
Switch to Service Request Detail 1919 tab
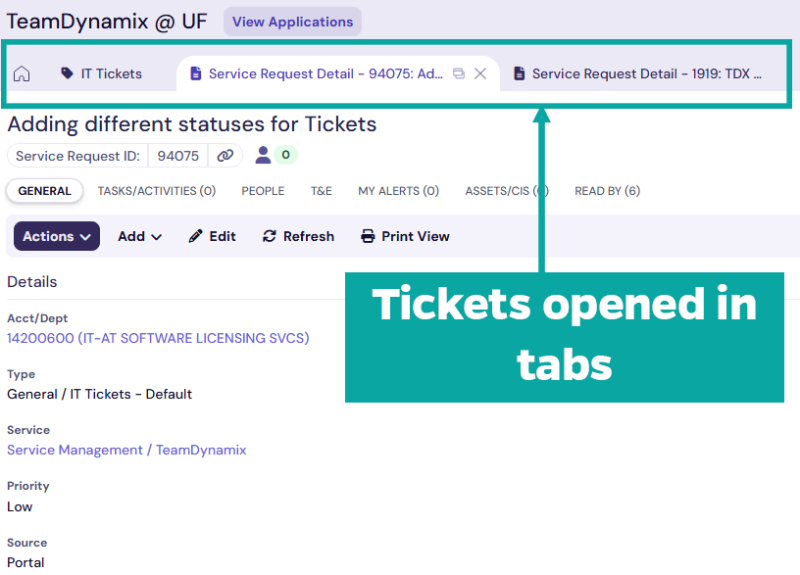tap(639, 73)
